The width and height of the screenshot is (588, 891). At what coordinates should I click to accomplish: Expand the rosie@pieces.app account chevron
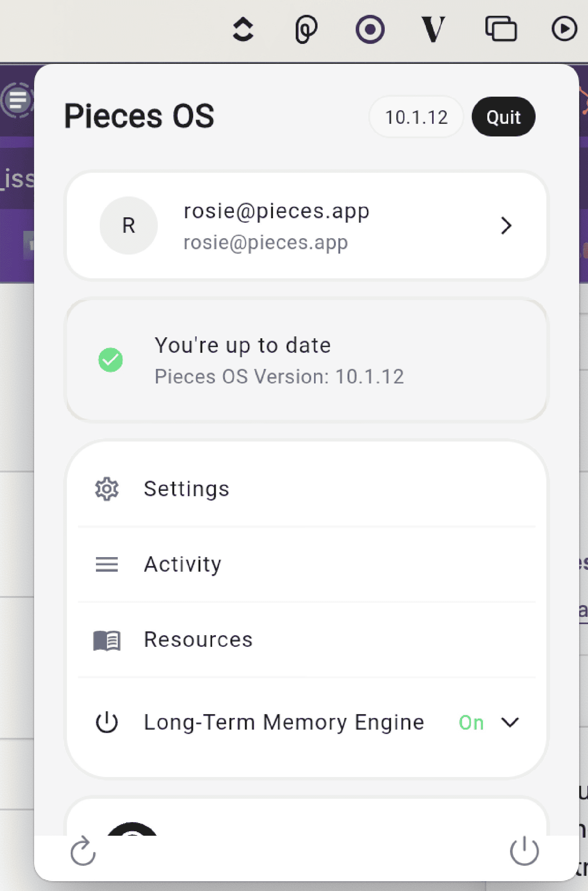506,226
